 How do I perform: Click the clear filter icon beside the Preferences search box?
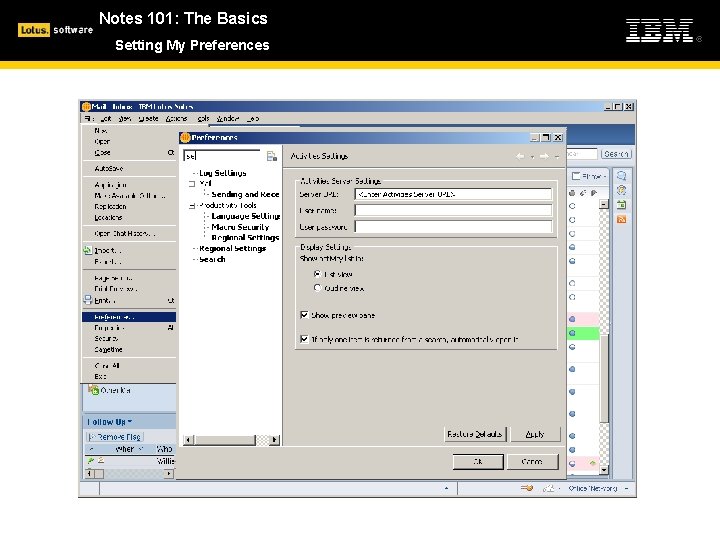271,156
